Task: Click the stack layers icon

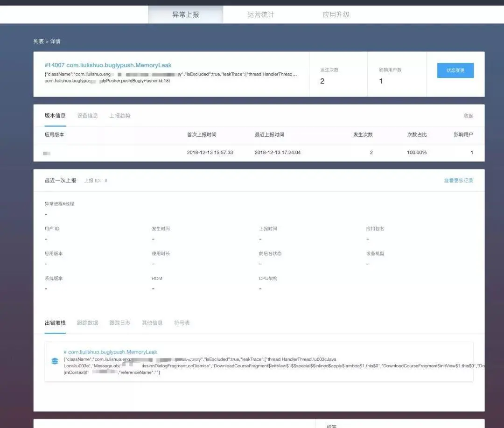Action: pyautogui.click(x=55, y=361)
